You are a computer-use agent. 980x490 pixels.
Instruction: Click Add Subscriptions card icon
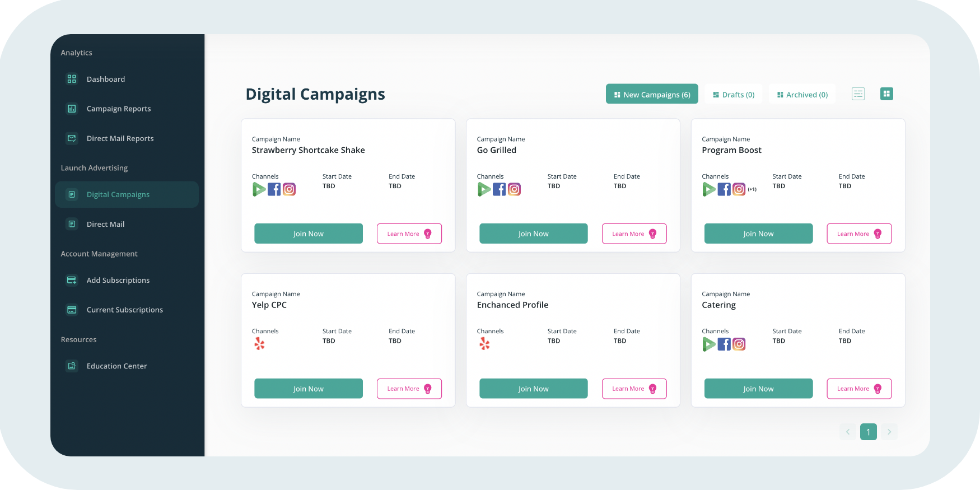(72, 280)
